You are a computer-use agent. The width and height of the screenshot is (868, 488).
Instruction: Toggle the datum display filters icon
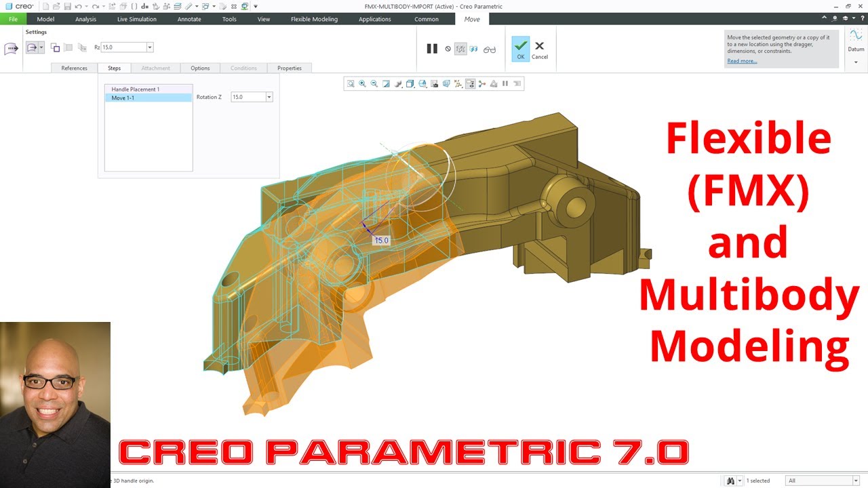458,84
